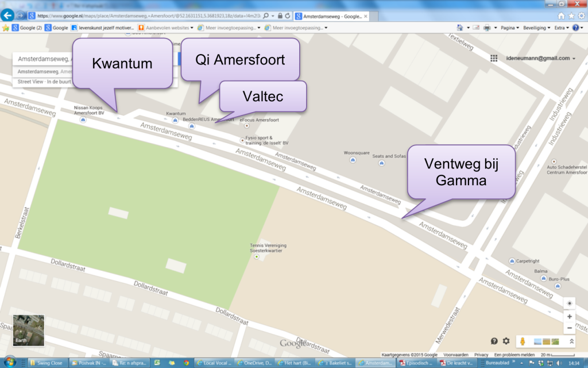
Task: Click the Nissan Koops Amersfoort BV marker
Action: (x=83, y=120)
